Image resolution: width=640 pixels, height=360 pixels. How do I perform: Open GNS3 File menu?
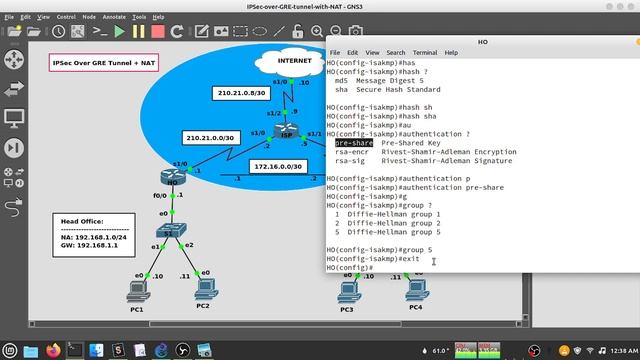pos(9,17)
